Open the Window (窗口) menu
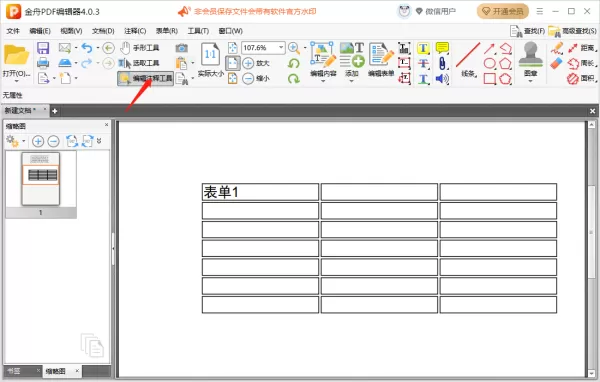This screenshot has width=600, height=382. [x=230, y=31]
